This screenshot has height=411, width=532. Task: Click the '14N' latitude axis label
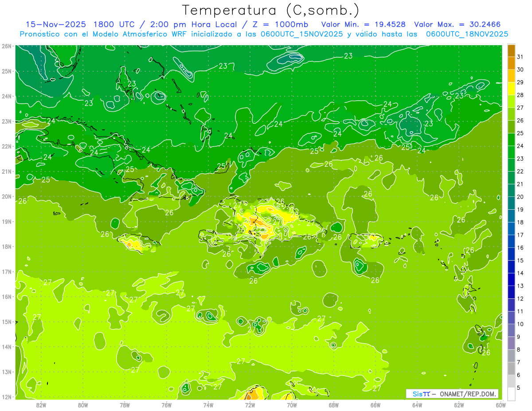(x=6, y=347)
